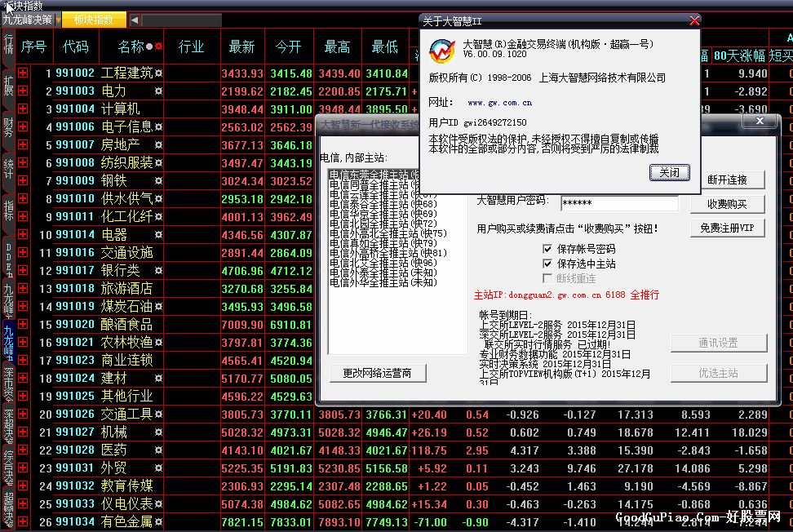Select 电信外华全推主站 (未知) in server list
793x532 pixels.
[383, 282]
